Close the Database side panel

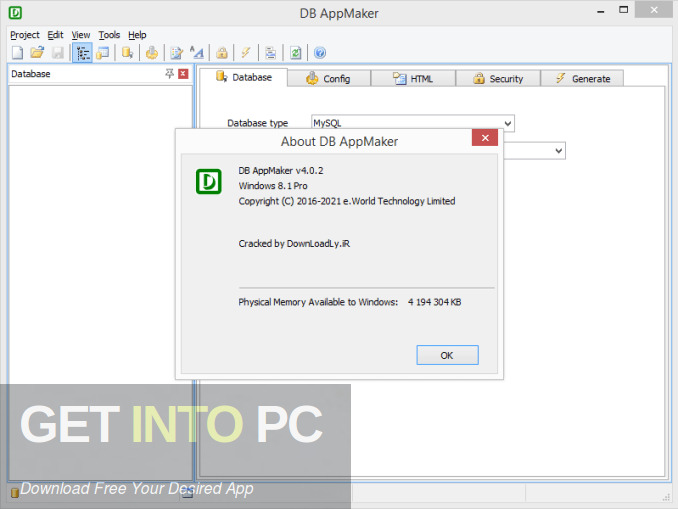pos(183,74)
